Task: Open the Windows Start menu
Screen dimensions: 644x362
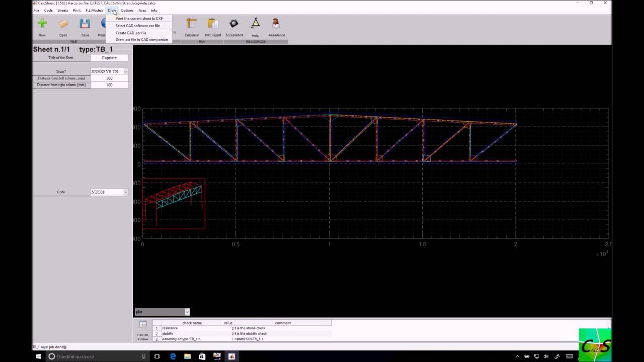Action: coord(38,356)
